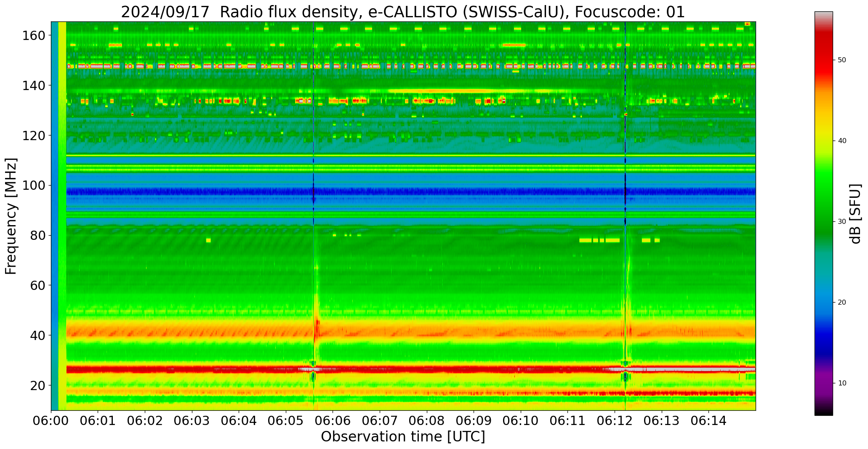Click the 06:09 time tick label
Viewport: 868px width, 449px height.
[474, 420]
